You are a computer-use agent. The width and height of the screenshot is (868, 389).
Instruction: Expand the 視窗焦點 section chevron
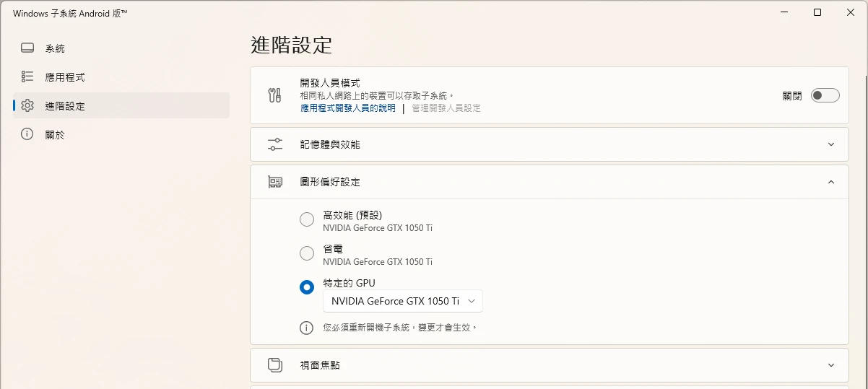[831, 365]
